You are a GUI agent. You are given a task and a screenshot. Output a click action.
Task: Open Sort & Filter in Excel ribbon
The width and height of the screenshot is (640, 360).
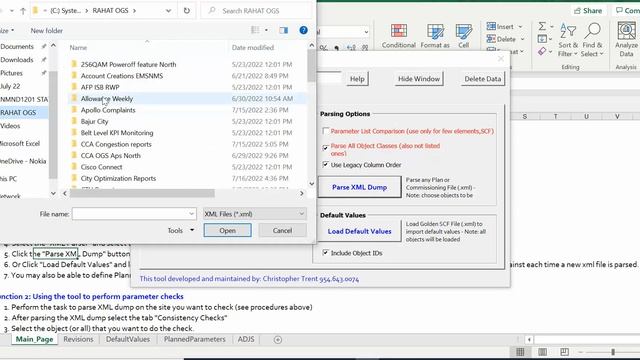(x=568, y=40)
